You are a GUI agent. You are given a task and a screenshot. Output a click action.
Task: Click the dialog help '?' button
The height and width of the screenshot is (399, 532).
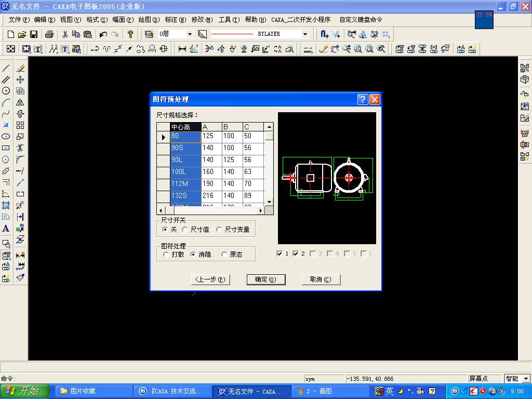tap(362, 99)
